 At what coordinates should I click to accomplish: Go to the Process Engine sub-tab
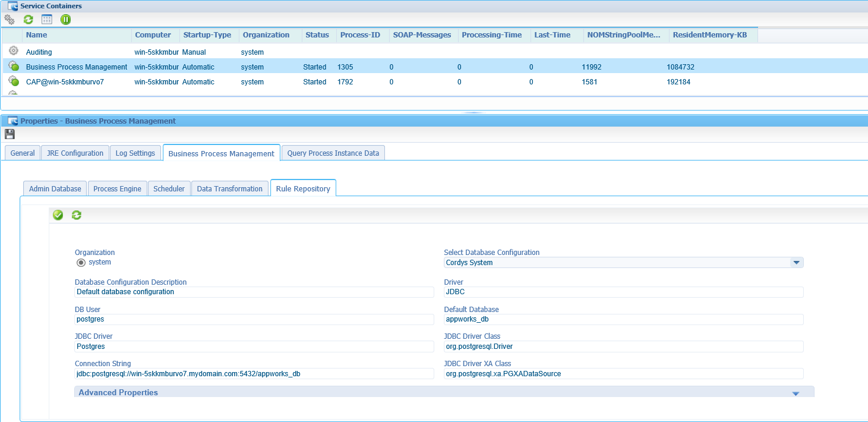pyautogui.click(x=117, y=189)
